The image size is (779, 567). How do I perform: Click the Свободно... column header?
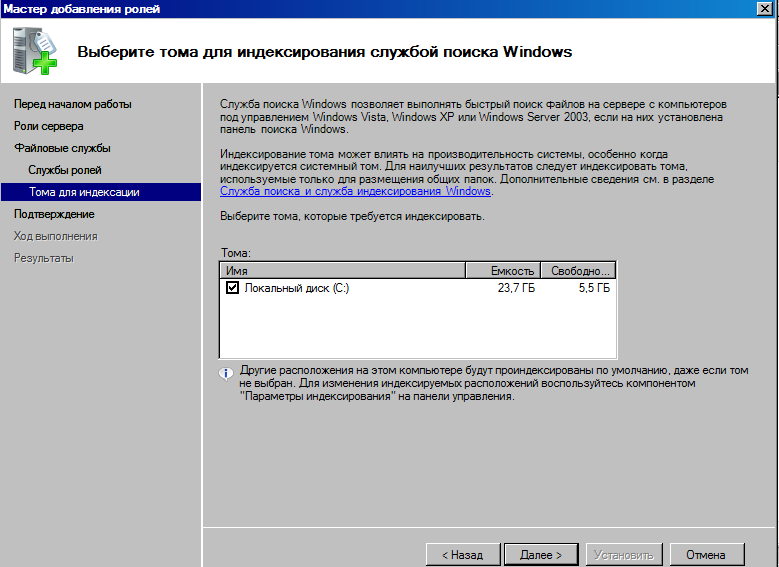pos(578,271)
